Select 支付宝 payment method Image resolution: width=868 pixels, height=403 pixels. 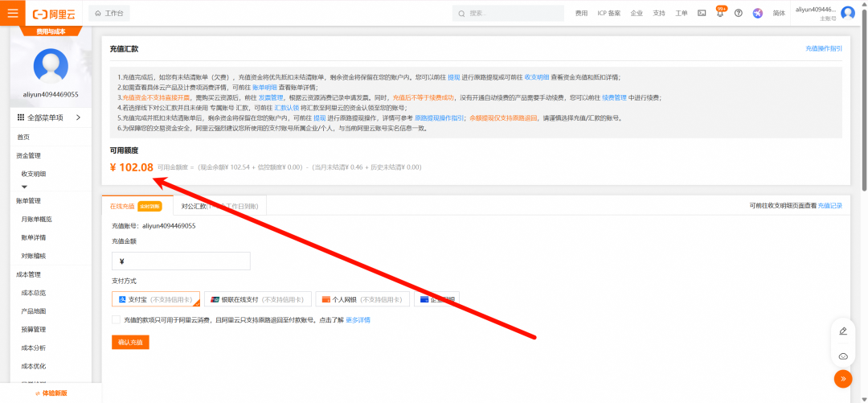click(x=156, y=299)
